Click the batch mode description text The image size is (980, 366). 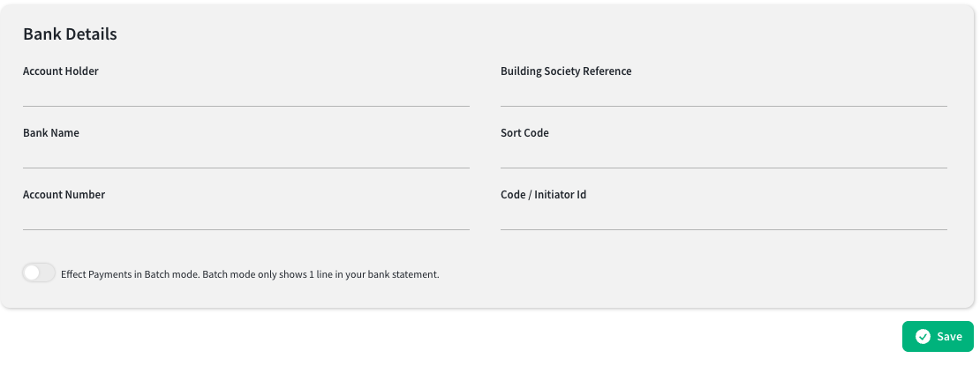pyautogui.click(x=250, y=274)
